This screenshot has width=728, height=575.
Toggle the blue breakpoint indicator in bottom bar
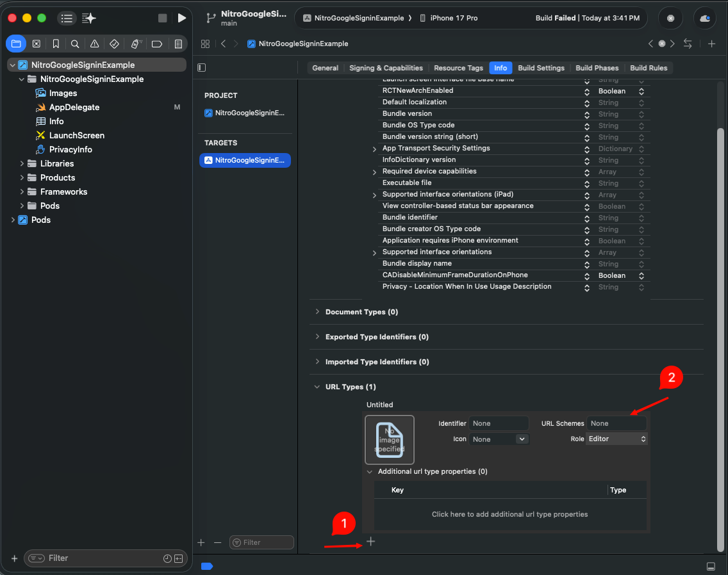pos(206,566)
